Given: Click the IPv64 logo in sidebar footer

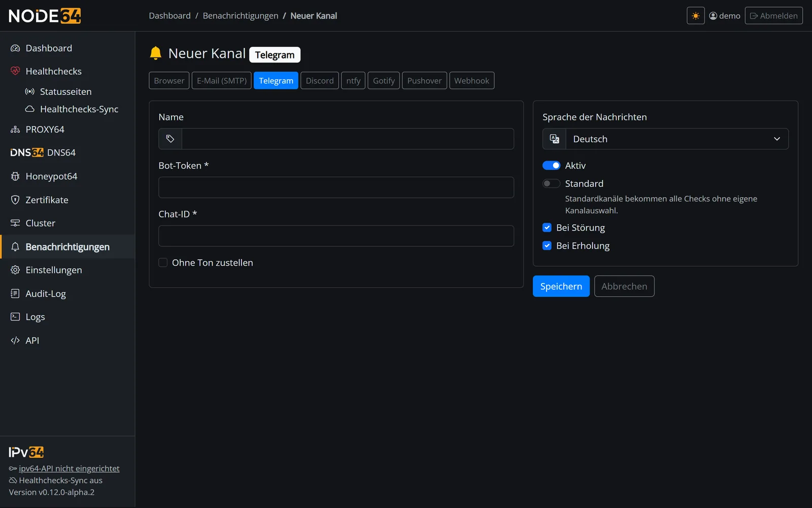Looking at the screenshot, I should [x=26, y=452].
